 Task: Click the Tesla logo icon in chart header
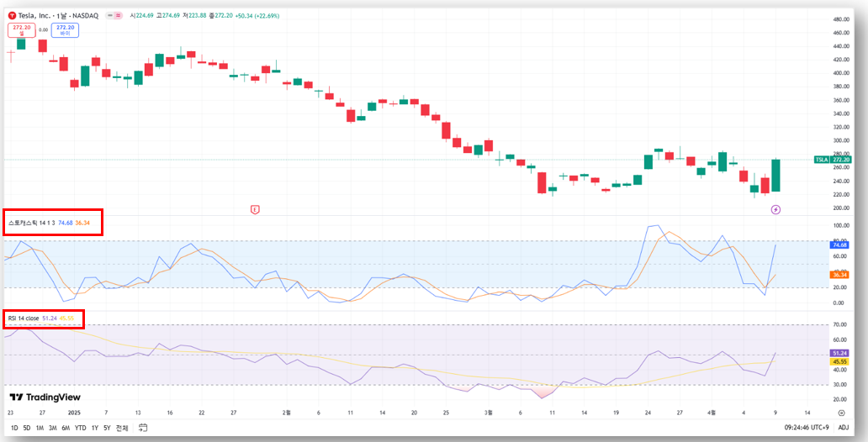13,16
